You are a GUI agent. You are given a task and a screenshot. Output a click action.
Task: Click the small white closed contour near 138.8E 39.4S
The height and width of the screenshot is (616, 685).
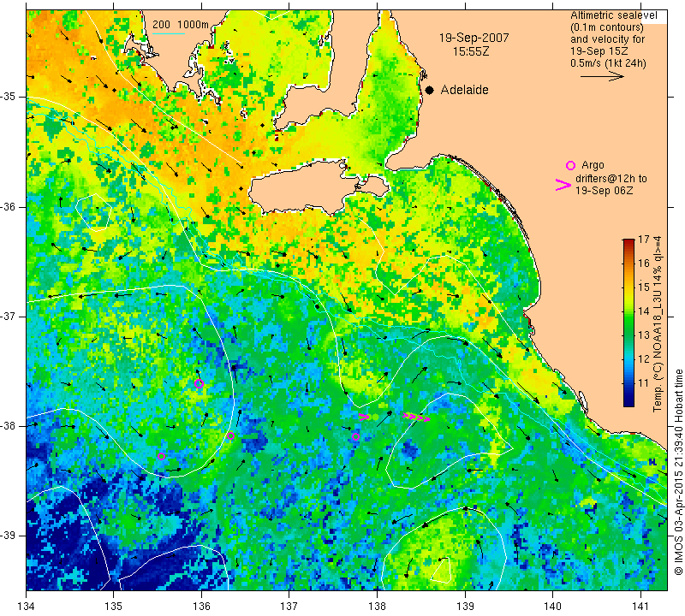(441, 570)
